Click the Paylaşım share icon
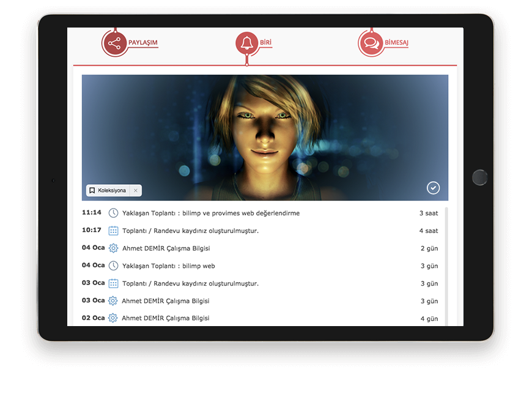This screenshot has width=532, height=394. pos(114,43)
